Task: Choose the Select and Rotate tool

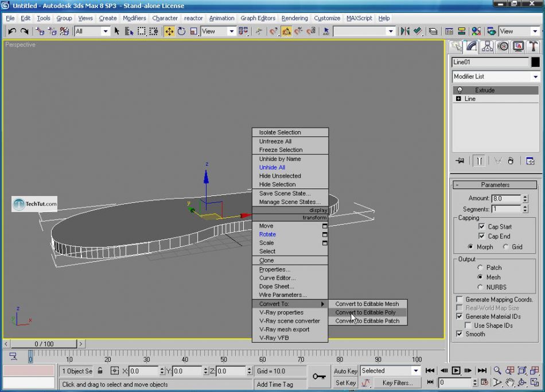Action: 181,32
